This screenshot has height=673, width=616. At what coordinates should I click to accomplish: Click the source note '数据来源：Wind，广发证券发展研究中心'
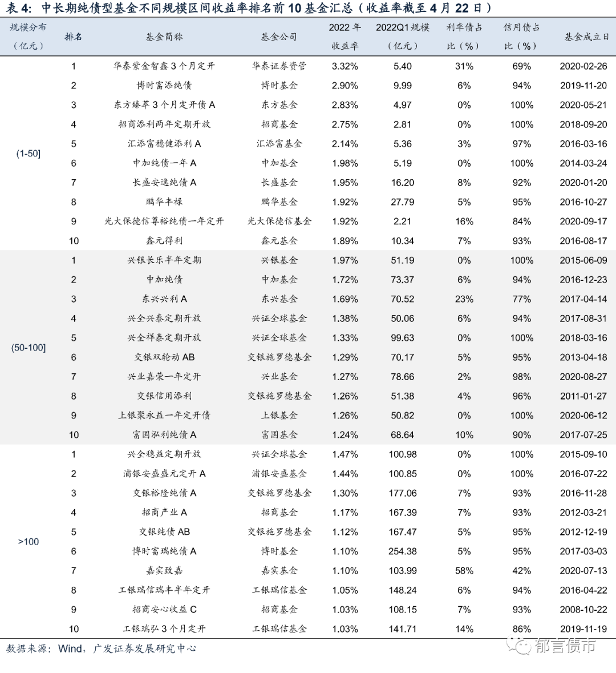pos(101,648)
